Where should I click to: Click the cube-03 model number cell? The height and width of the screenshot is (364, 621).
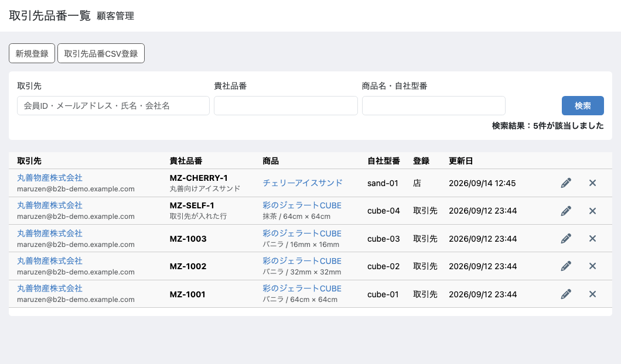coord(383,239)
